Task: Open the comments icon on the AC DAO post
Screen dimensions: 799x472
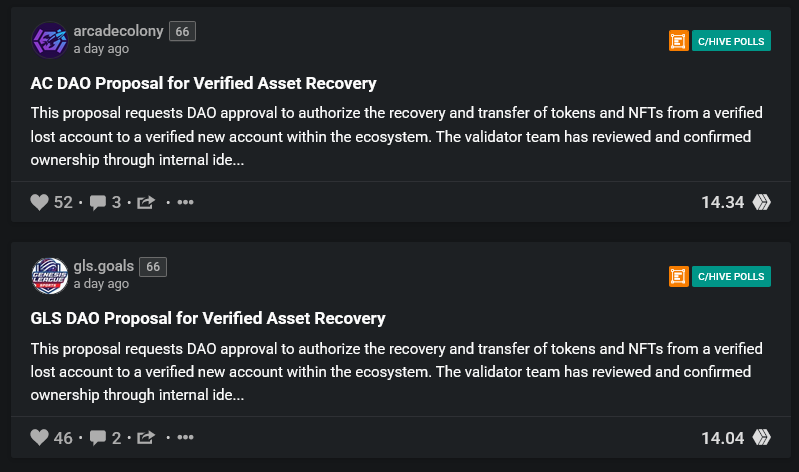Action: pyautogui.click(x=98, y=202)
